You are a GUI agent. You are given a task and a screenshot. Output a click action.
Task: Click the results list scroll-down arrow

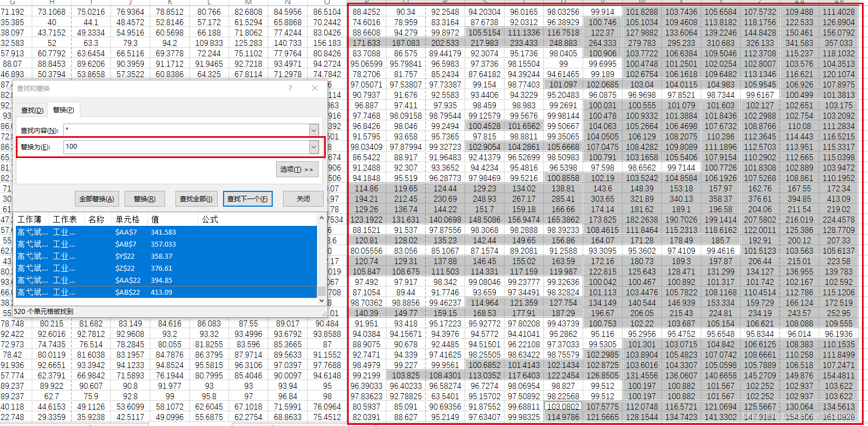point(321,300)
